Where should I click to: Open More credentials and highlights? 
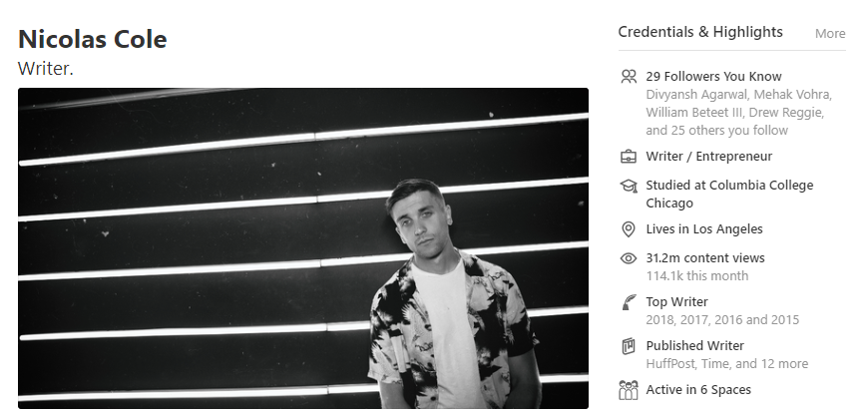click(830, 34)
